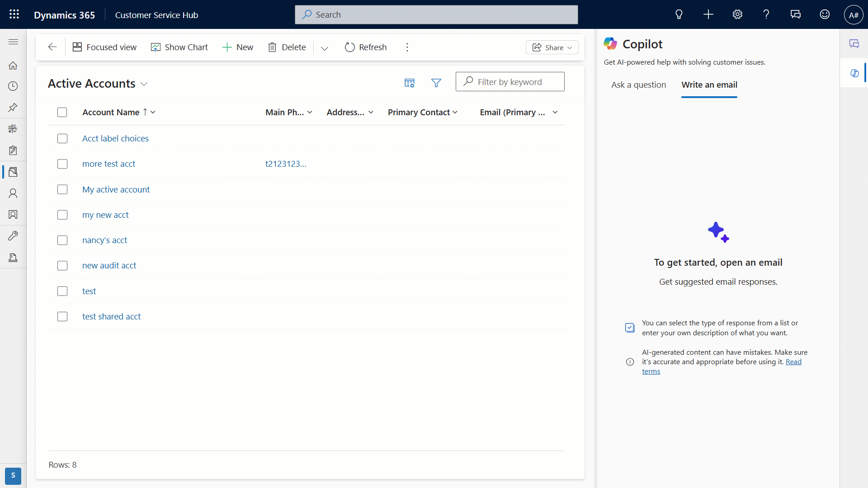Click the Copilot icon in right rail
This screenshot has height=488, width=868.
[854, 73]
